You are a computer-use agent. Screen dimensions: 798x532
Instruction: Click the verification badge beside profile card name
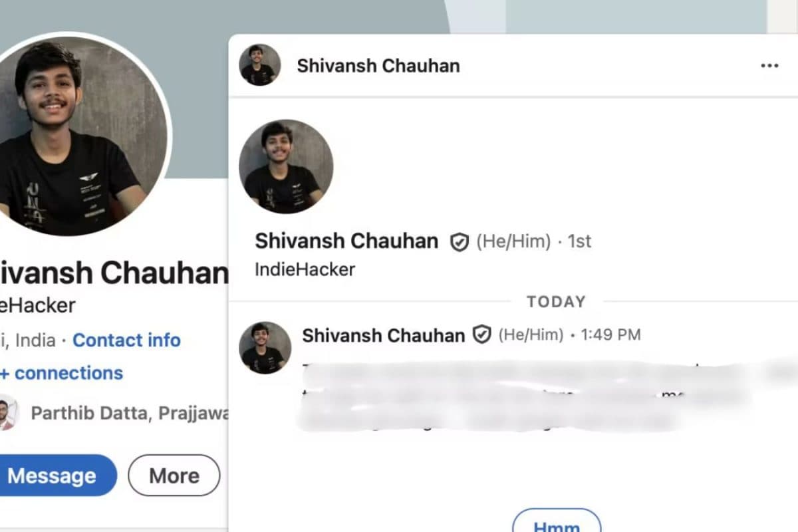(x=460, y=241)
